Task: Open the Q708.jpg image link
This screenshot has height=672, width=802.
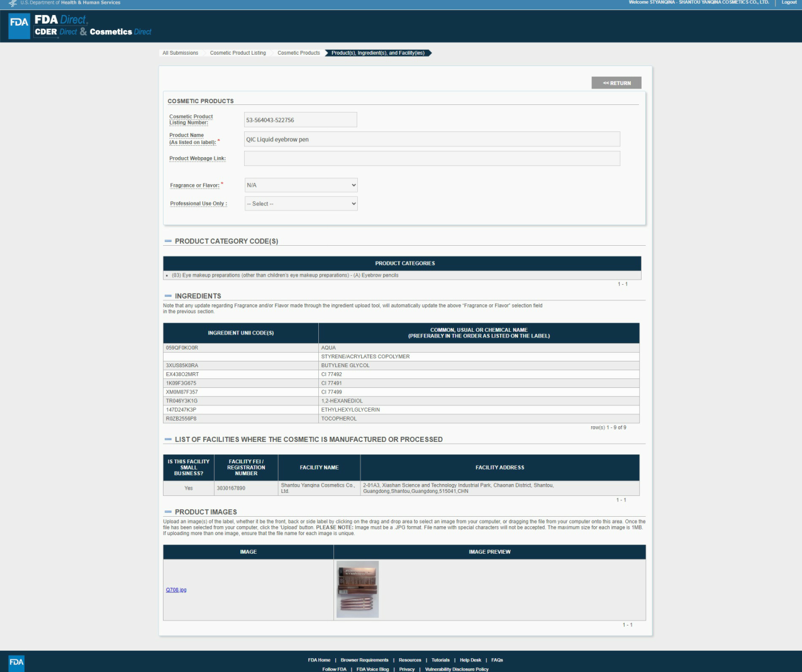Action: 176,590
